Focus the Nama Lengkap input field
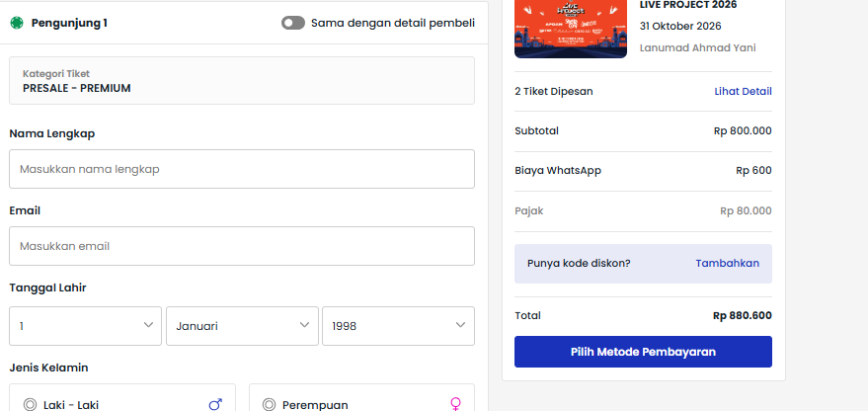The height and width of the screenshot is (411, 868). click(x=242, y=169)
